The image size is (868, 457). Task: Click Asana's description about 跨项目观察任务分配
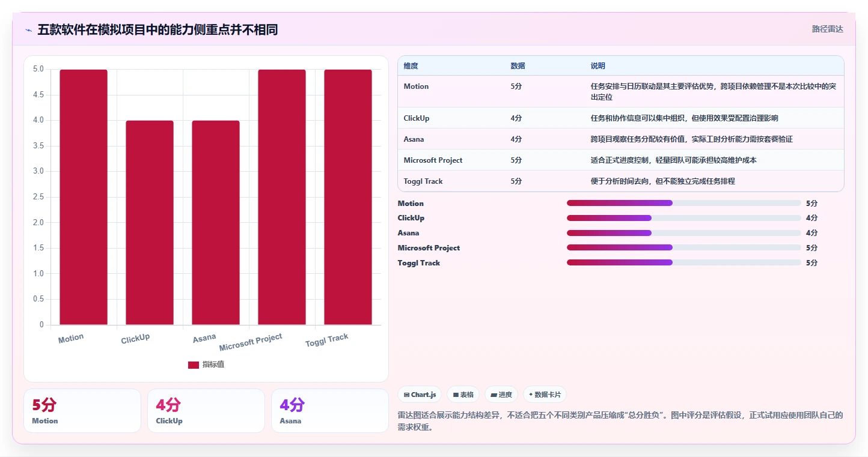tap(692, 139)
